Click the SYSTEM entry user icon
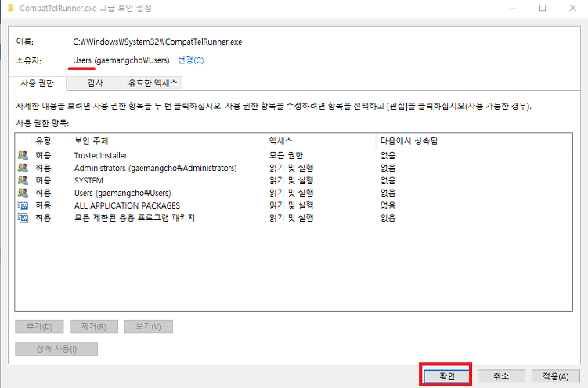The image size is (588, 388). point(22,180)
